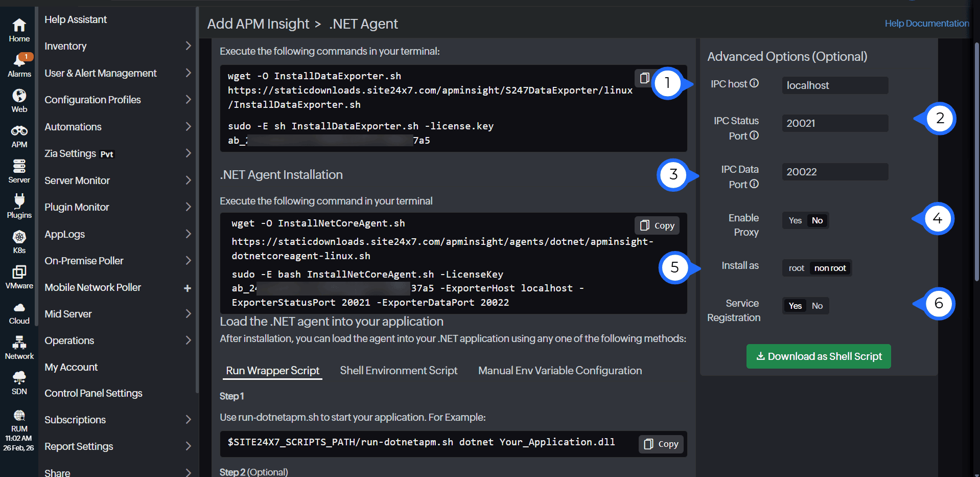Select the APM section icon
Image resolution: width=980 pixels, height=477 pixels.
(x=18, y=133)
